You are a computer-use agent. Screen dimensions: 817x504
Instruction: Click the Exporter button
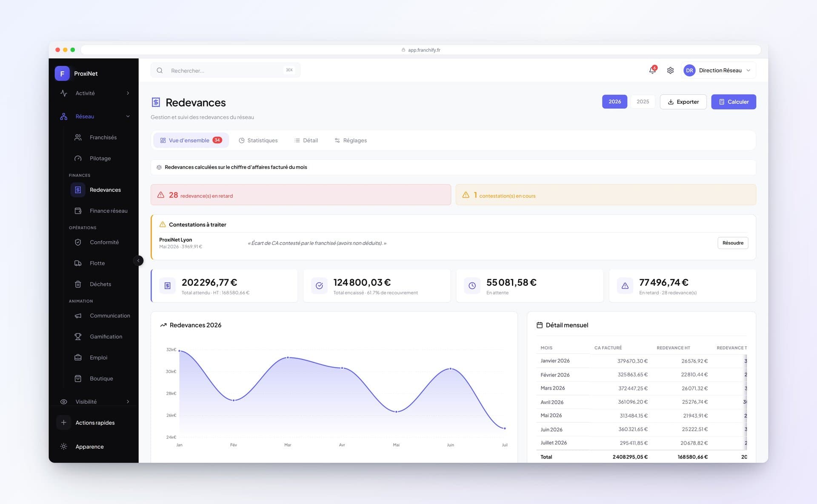683,102
